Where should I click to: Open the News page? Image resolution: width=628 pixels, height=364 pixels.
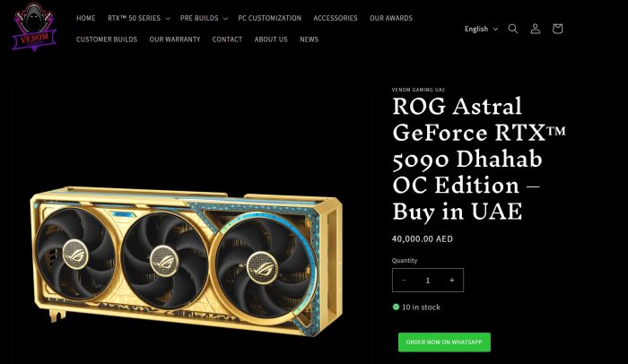tap(309, 39)
